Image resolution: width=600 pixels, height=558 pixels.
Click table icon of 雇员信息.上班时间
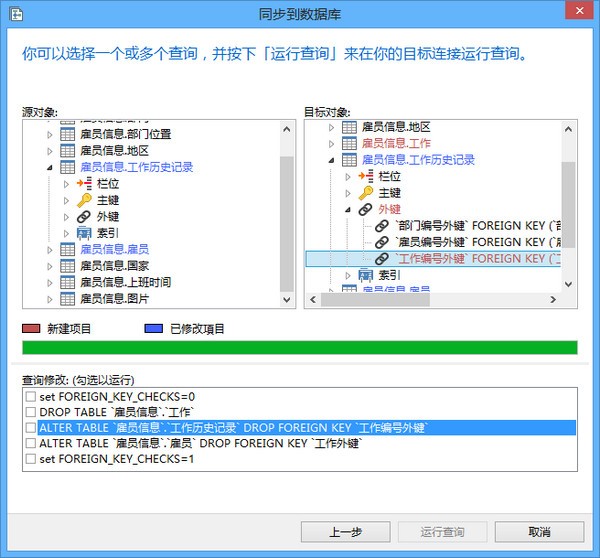click(67, 282)
